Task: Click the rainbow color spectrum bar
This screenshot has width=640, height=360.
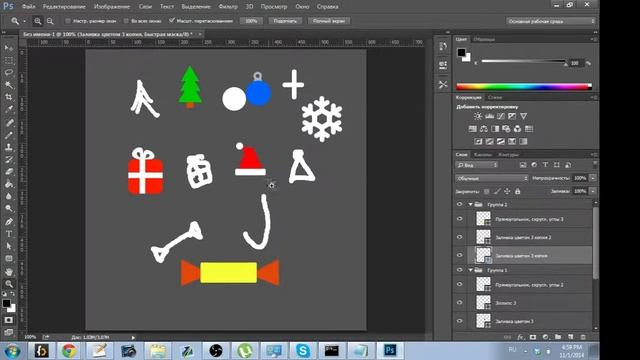Action: pos(524,87)
